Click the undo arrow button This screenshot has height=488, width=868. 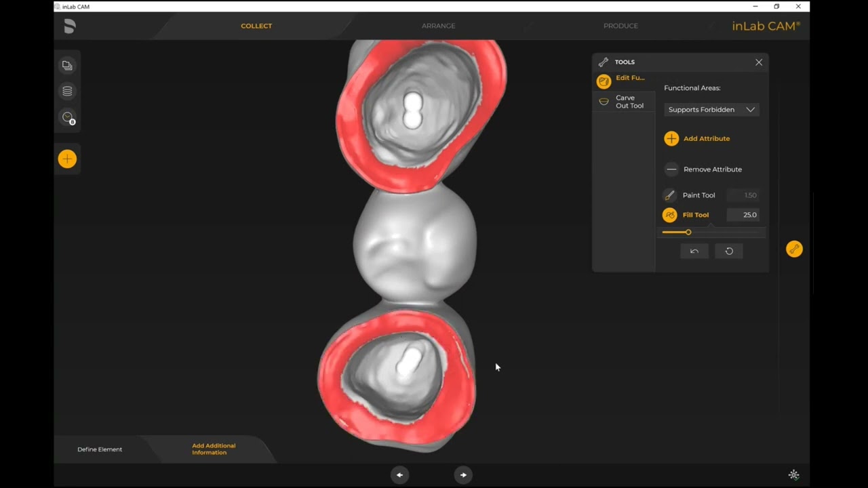point(694,251)
